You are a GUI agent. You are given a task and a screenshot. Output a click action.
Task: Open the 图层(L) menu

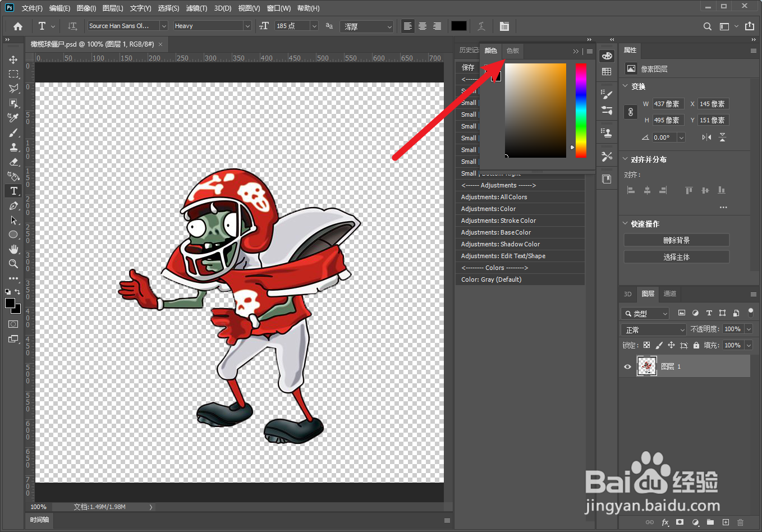coord(113,8)
